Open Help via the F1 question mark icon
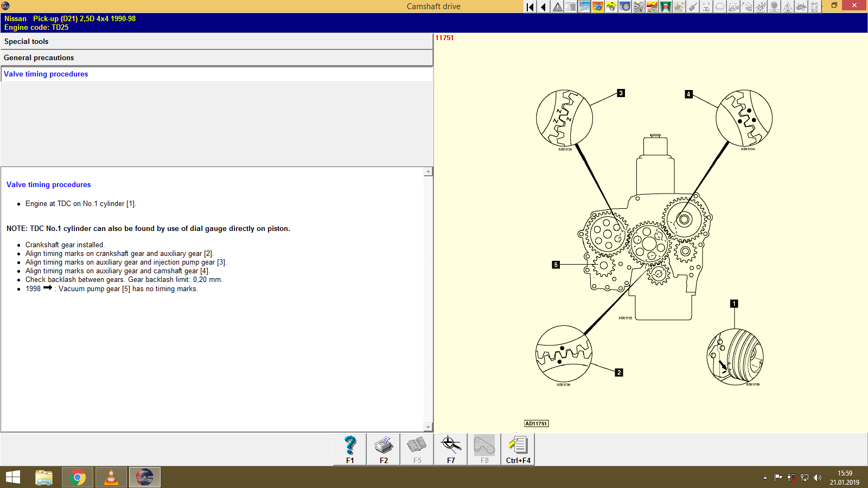The image size is (868, 488). 349,449
